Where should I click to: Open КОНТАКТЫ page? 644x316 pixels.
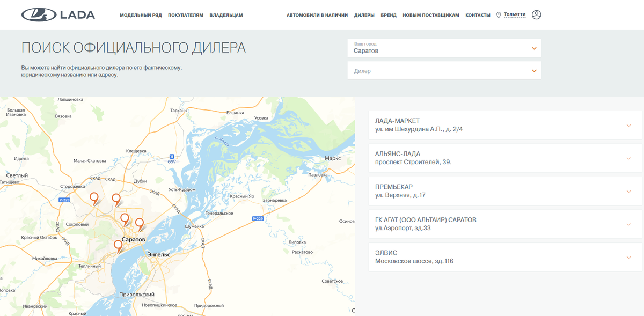478,15
